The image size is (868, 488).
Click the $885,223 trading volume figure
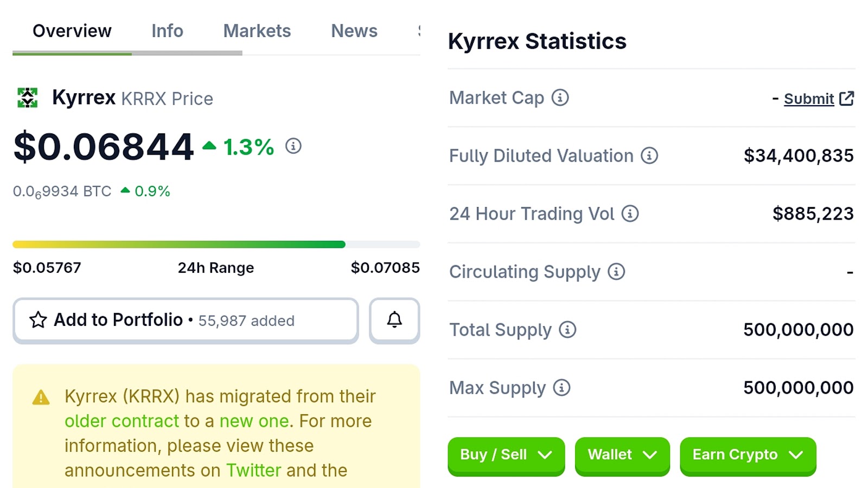coord(813,214)
